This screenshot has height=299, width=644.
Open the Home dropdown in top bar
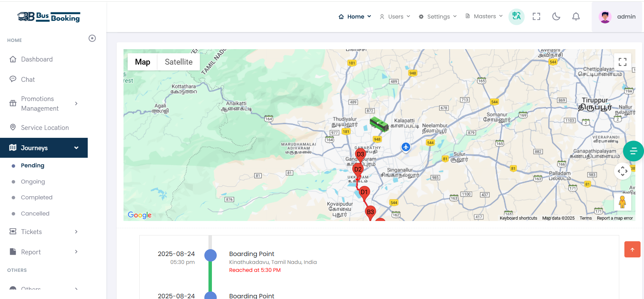(355, 16)
